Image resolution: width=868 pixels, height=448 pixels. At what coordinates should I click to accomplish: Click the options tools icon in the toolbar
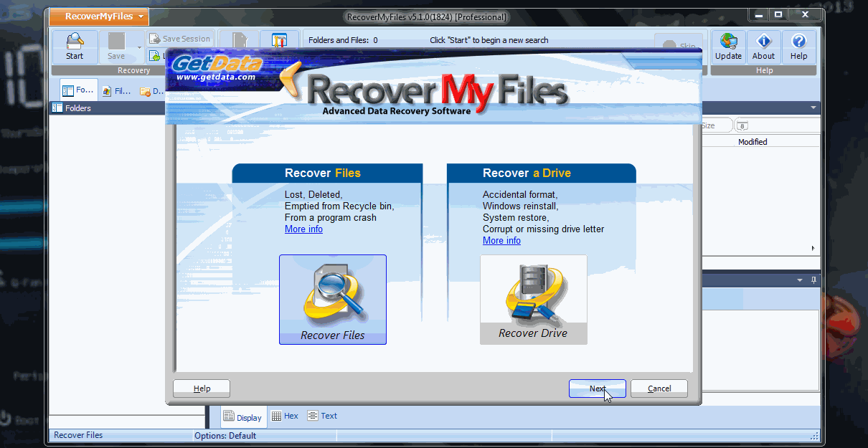coord(279,42)
